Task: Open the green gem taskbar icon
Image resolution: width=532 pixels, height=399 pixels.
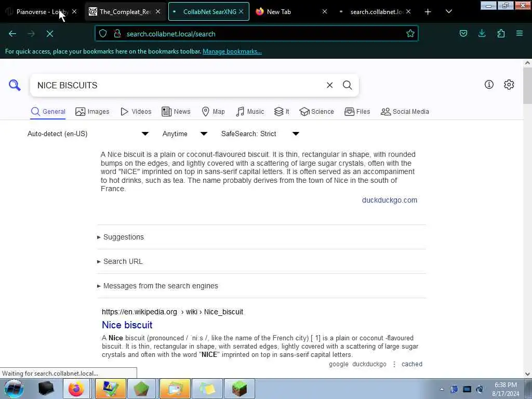Action: [141, 389]
